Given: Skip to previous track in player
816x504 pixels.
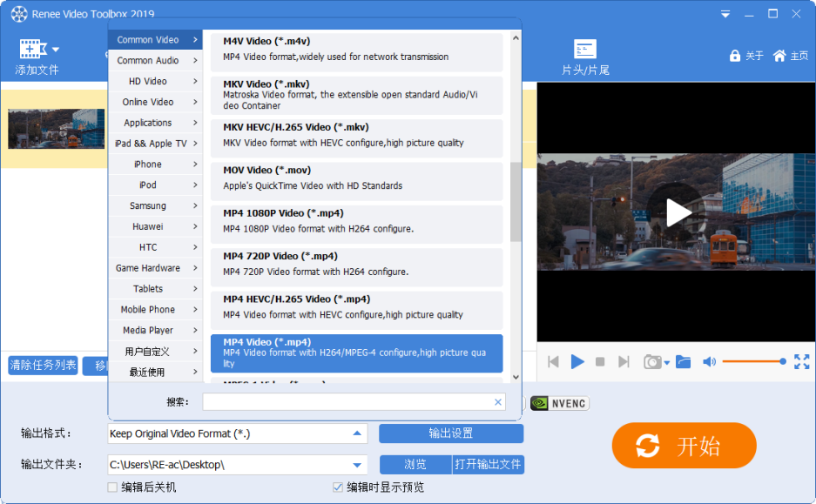Looking at the screenshot, I should click(x=553, y=361).
